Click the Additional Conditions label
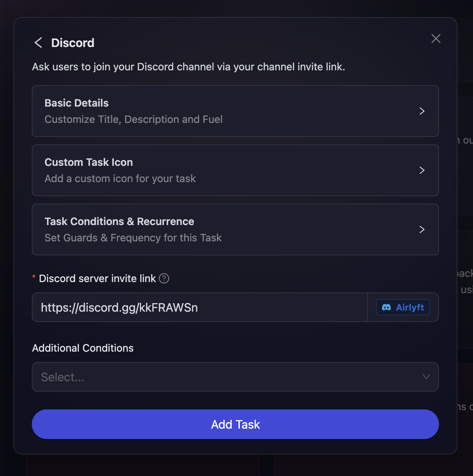This screenshot has width=473, height=476. coord(83,348)
